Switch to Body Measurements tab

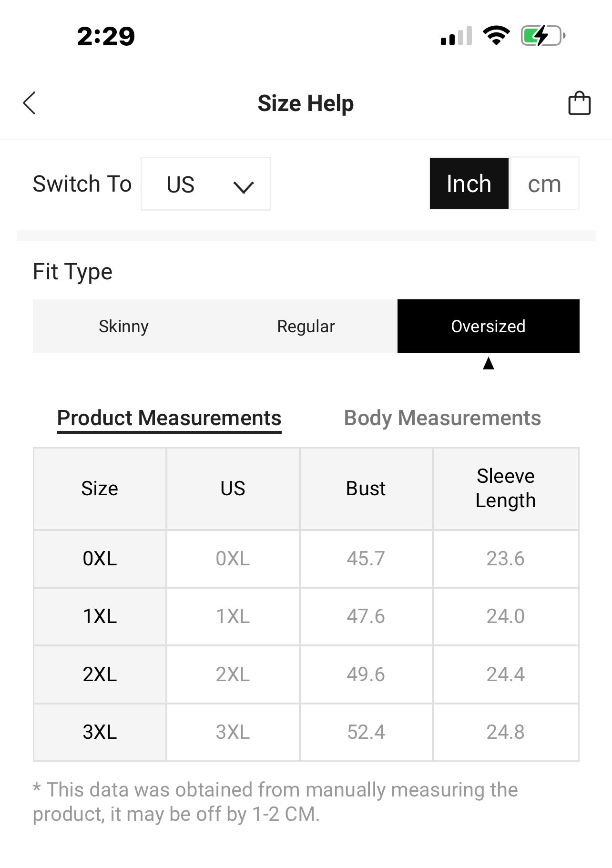pyautogui.click(x=442, y=418)
